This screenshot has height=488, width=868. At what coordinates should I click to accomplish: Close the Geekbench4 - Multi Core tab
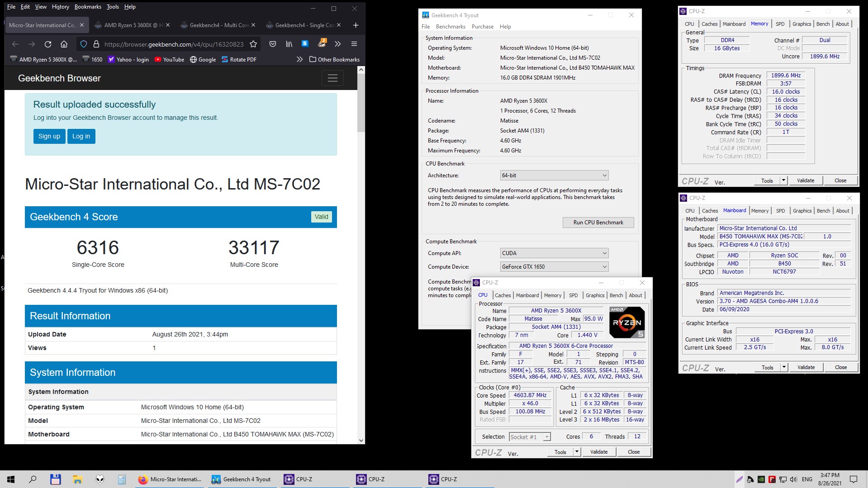[253, 25]
